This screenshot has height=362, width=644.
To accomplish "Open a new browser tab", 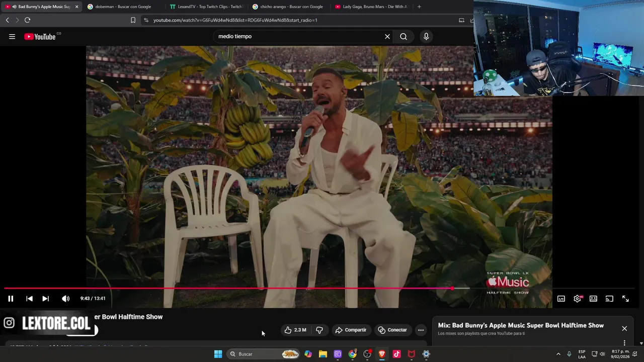I will click(x=419, y=7).
